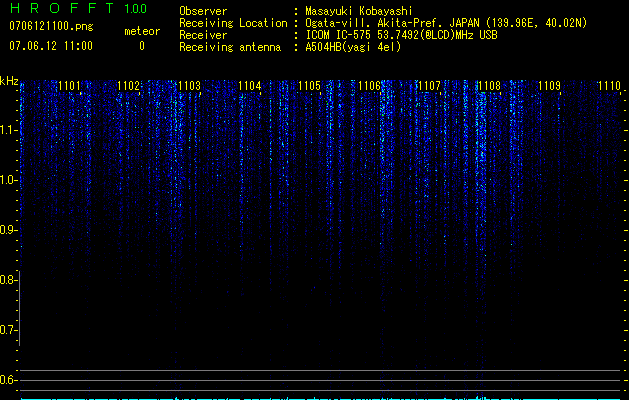Select antenna value A504HB(yagi 4el)
Screen dimensions: 629x400
coord(353,47)
